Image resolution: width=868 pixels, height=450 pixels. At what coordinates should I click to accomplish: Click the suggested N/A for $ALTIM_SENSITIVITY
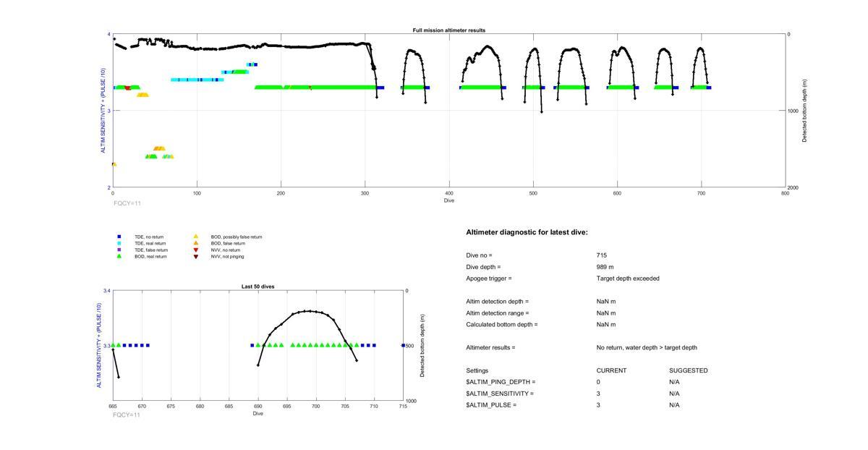coord(674,394)
